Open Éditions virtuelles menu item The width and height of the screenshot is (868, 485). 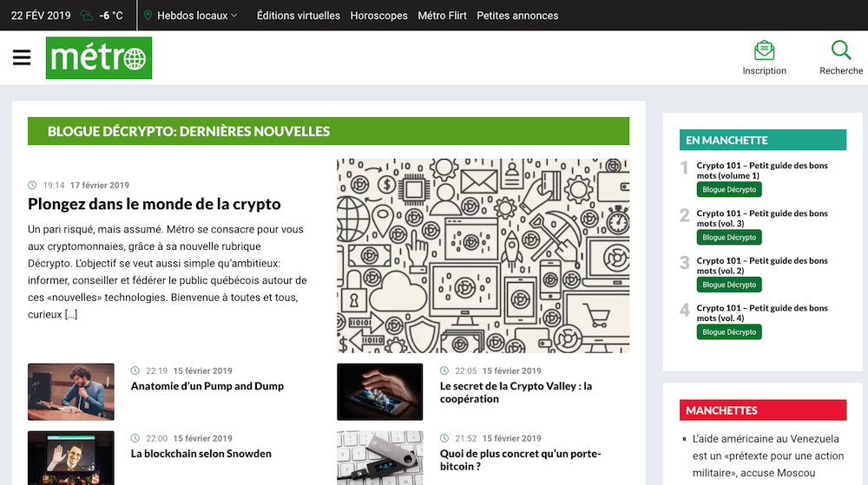[x=299, y=16]
